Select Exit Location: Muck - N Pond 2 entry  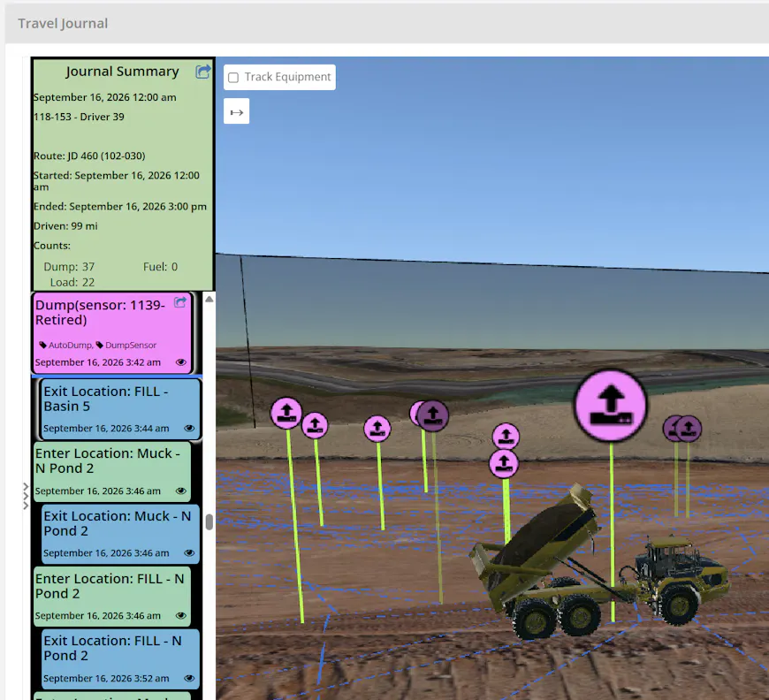(x=120, y=534)
